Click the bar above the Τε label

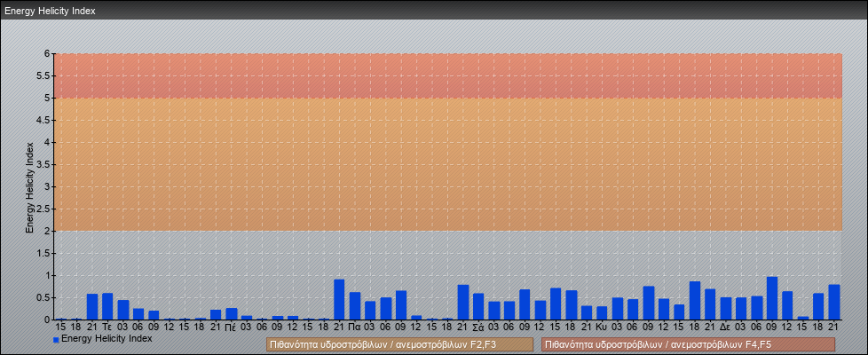click(x=107, y=306)
